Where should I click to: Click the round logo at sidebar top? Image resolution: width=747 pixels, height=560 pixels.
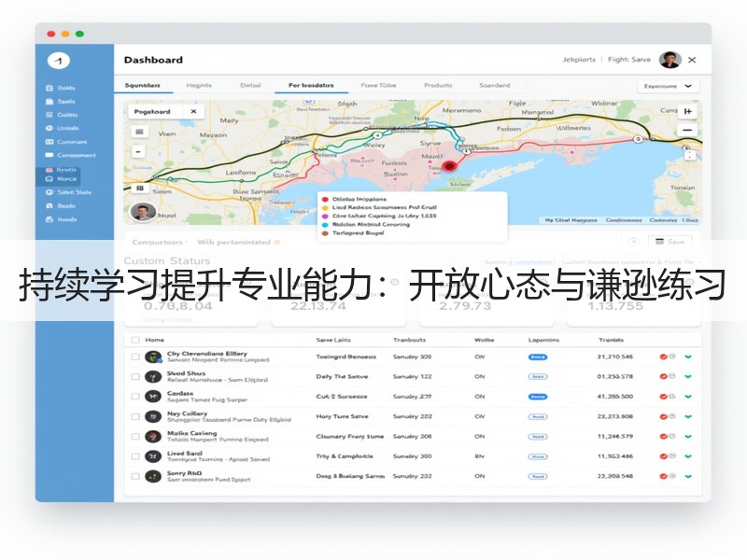click(59, 61)
